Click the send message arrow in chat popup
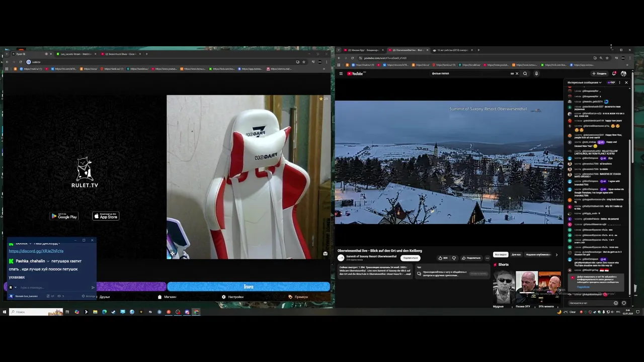644x362 pixels. pyautogui.click(x=93, y=288)
